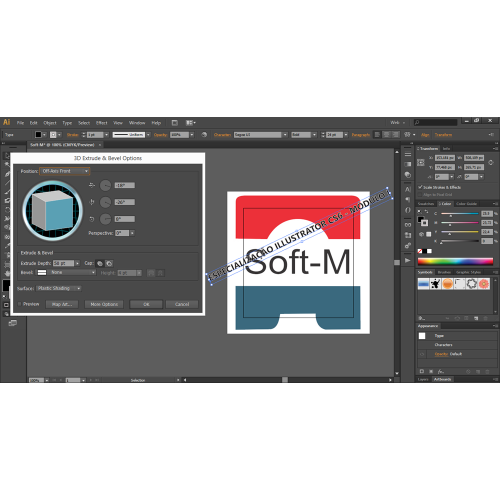
Task: Click the None color swatch in Color panel
Action: click(420, 251)
